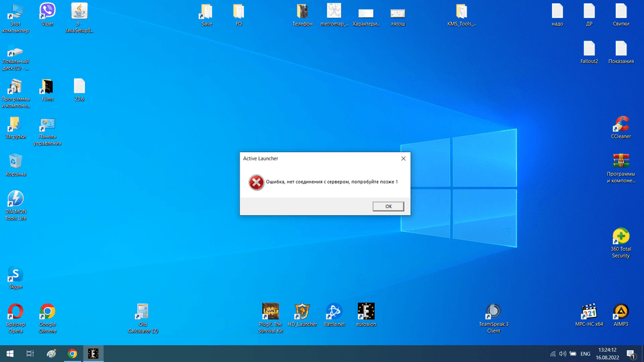Select the Battle.net desktop icon
This screenshot has height=362, width=644.
[334, 312]
